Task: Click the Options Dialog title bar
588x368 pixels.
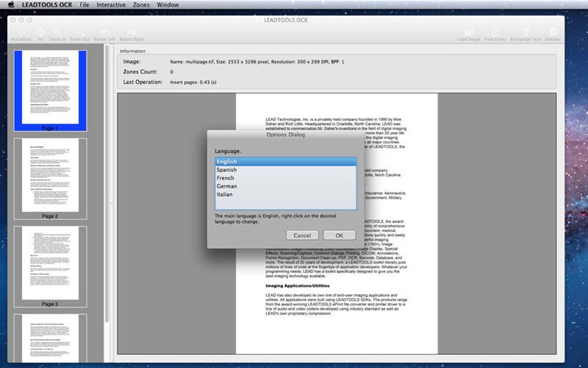Action: pos(286,134)
